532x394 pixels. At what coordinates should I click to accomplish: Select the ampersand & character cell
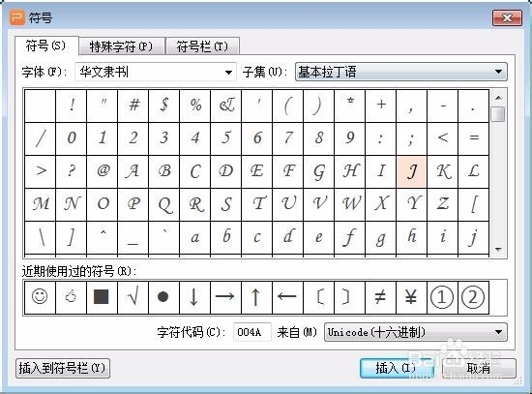pyautogui.click(x=225, y=106)
